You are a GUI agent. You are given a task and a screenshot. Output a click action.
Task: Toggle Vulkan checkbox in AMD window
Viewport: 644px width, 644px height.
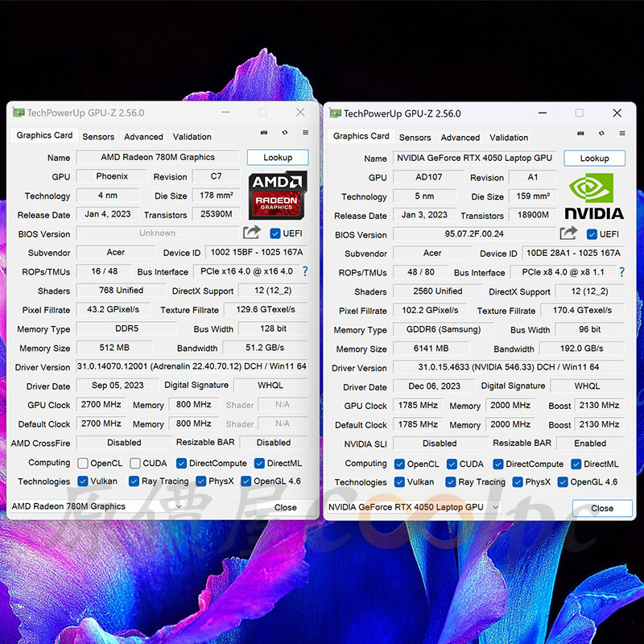[x=83, y=481]
